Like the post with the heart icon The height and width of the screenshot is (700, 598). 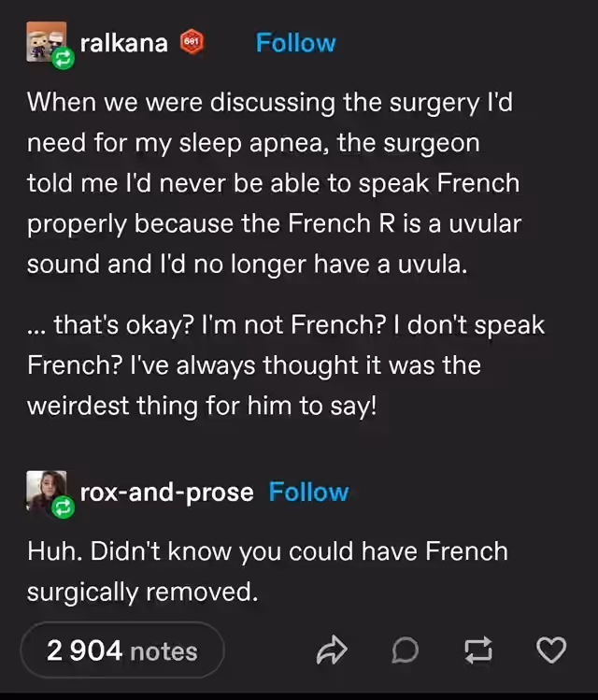551,650
